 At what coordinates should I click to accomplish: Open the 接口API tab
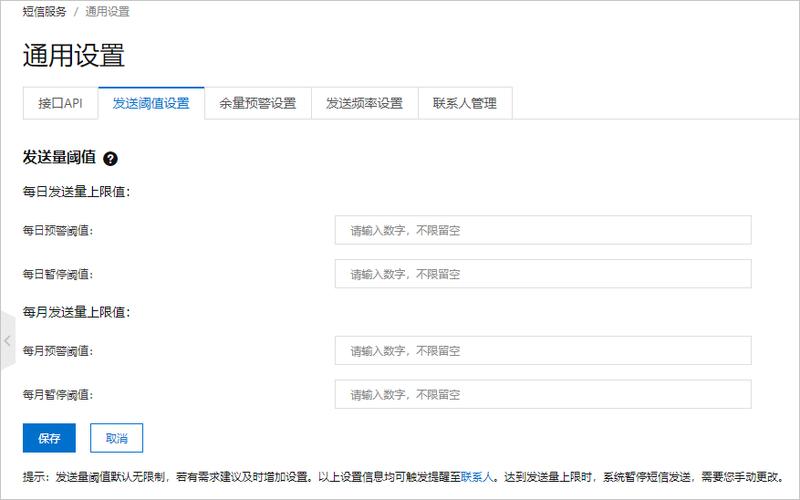[61, 104]
